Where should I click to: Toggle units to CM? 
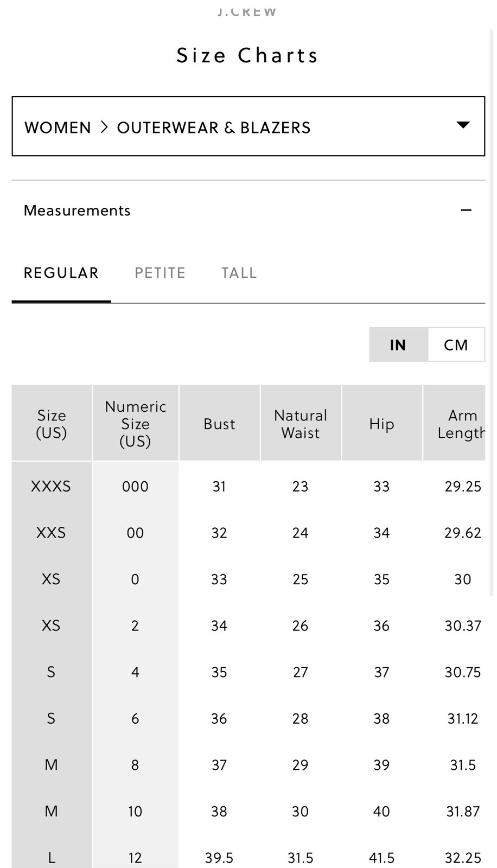coord(456,344)
